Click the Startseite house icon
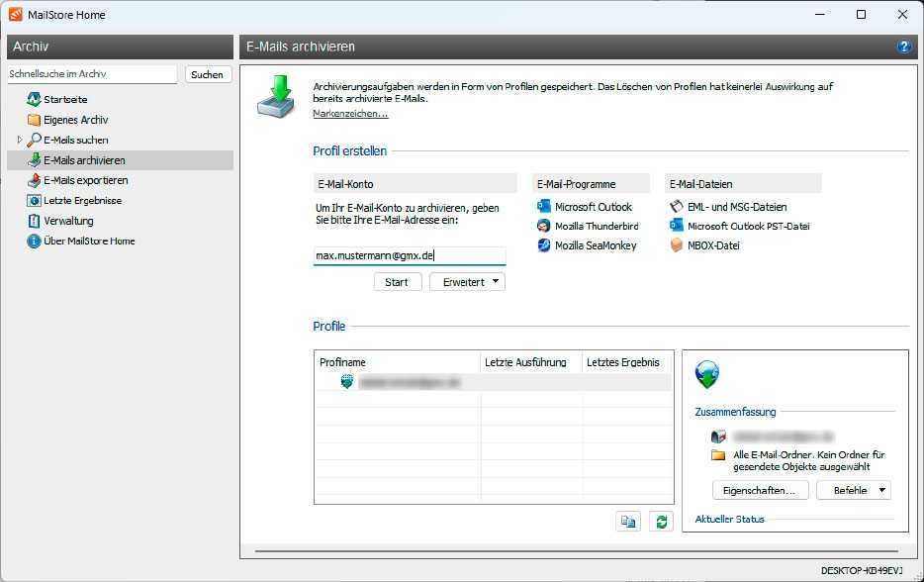Image resolution: width=924 pixels, height=582 pixels. click(35, 99)
